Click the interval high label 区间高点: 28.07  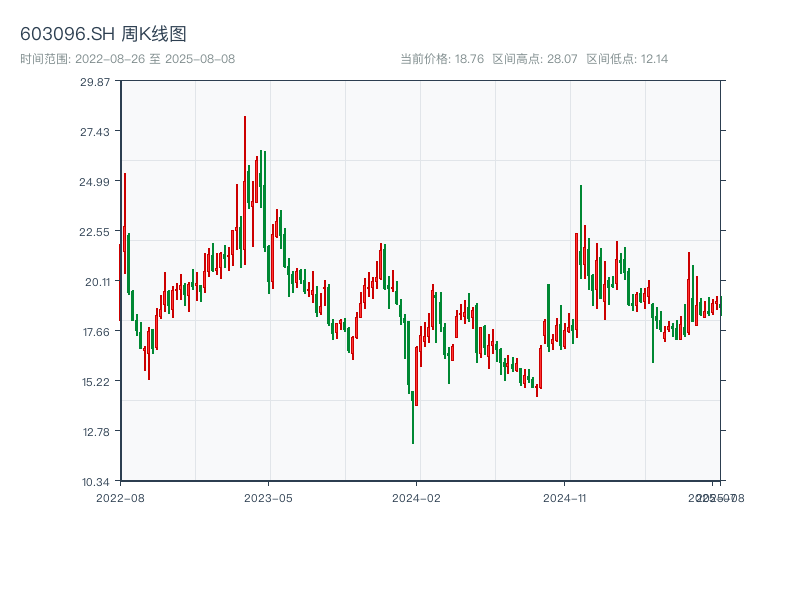(x=535, y=59)
